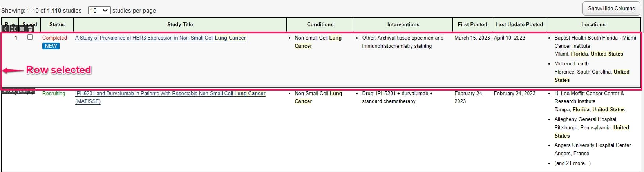Click the trash icon to delete selection

coord(30,29)
